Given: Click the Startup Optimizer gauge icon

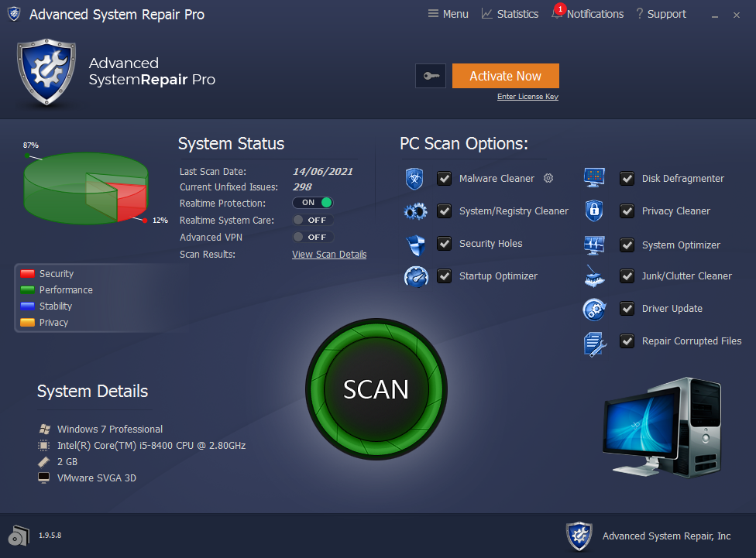Looking at the screenshot, I should click(416, 276).
